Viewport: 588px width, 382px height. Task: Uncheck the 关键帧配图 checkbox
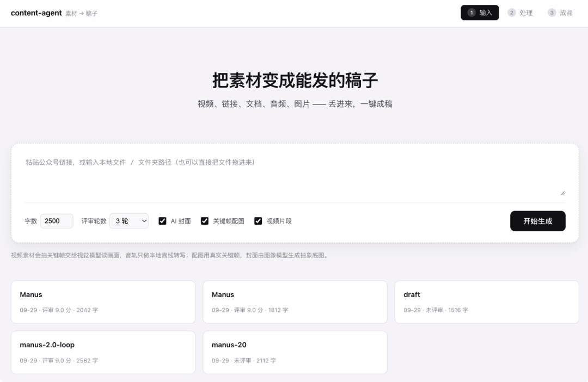pos(204,221)
